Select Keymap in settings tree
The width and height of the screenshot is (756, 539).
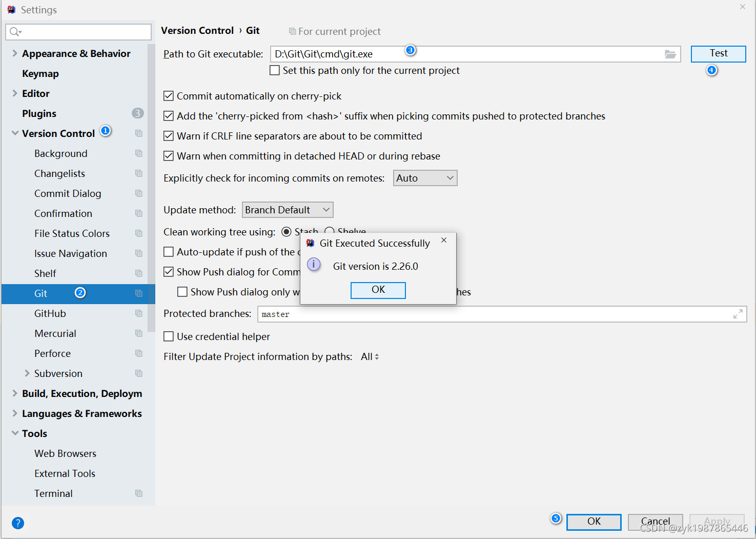[x=40, y=74]
